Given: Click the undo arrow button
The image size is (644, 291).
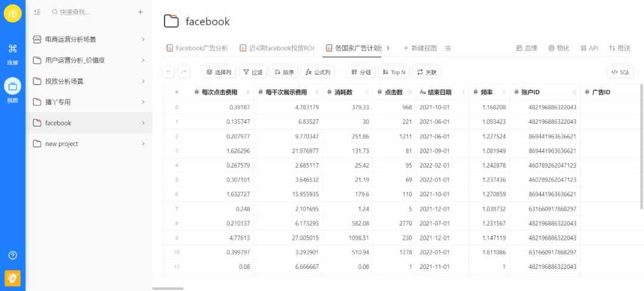Looking at the screenshot, I should (x=168, y=72).
